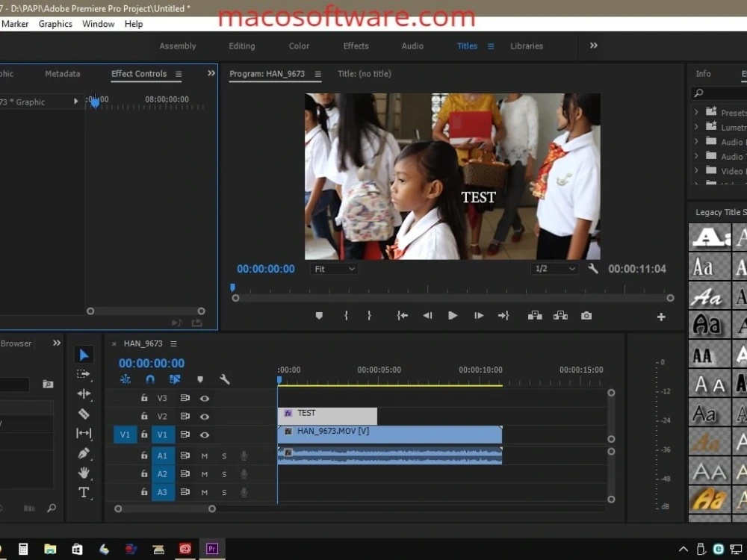Screen dimensions: 747x560
Task: Select the TEST title clip
Action: pyautogui.click(x=327, y=416)
